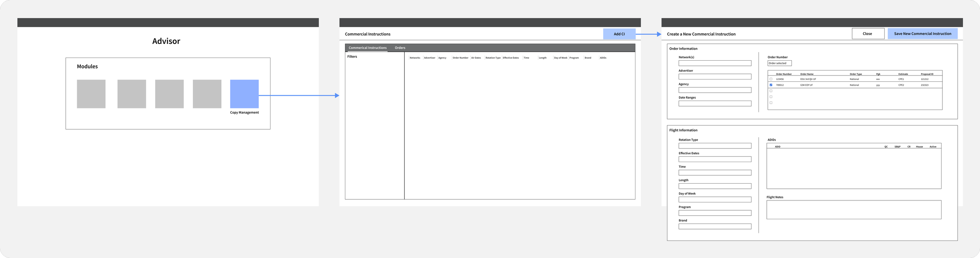Viewport: 980px width, 258px height.
Task: Click the Agency input in Order Information
Action: click(715, 90)
